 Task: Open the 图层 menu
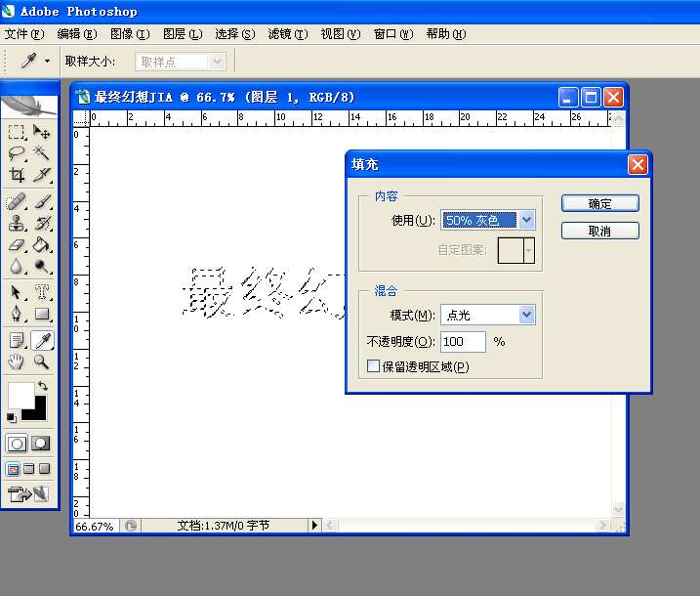[x=183, y=34]
